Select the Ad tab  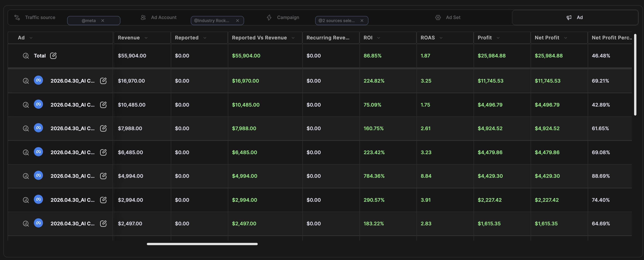tap(575, 18)
